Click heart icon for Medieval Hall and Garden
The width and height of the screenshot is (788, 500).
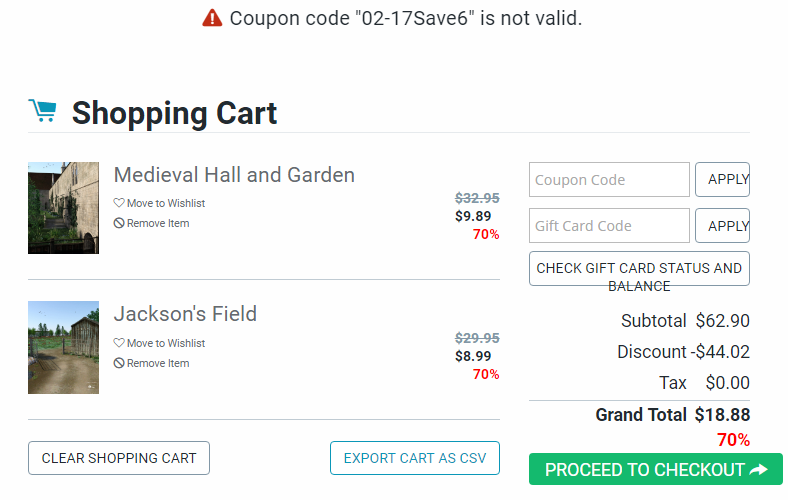click(119, 204)
